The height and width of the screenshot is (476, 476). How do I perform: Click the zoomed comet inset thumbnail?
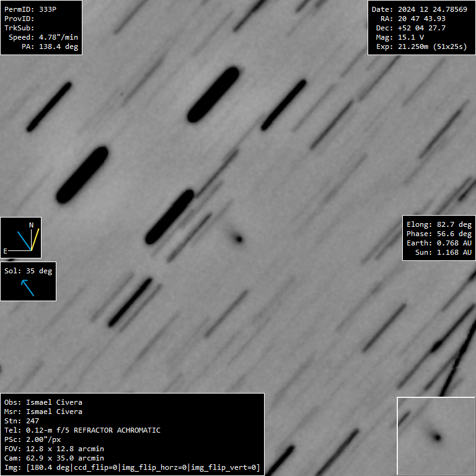pyautogui.click(x=436, y=436)
